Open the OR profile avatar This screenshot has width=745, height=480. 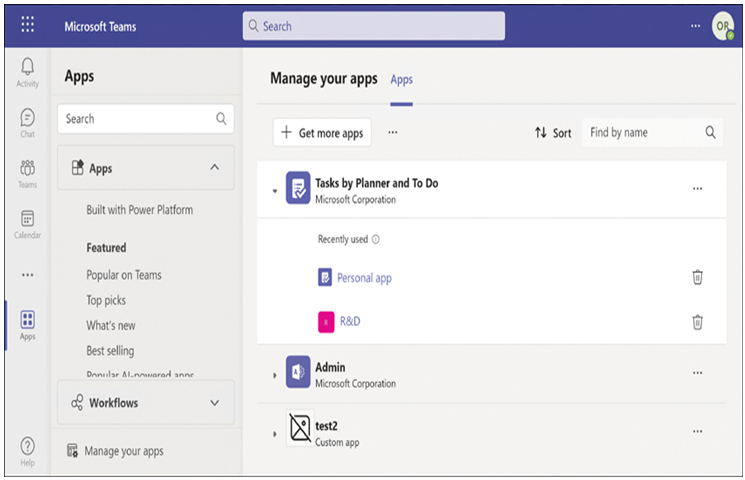[722, 26]
